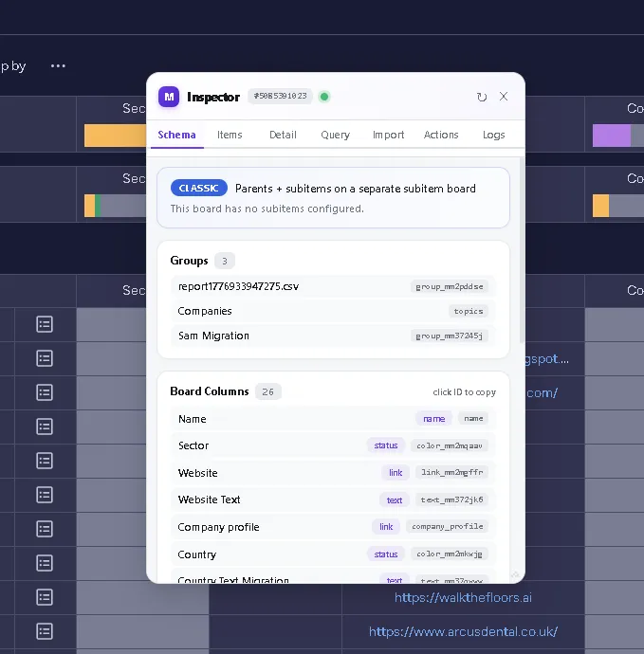Open the Query tab
Screen dimensions: 644x654
[335, 135]
